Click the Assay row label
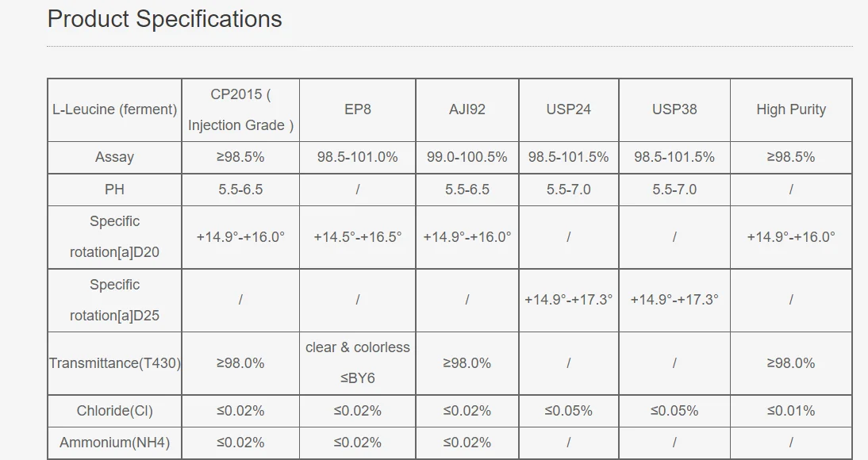The width and height of the screenshot is (868, 460). [114, 157]
